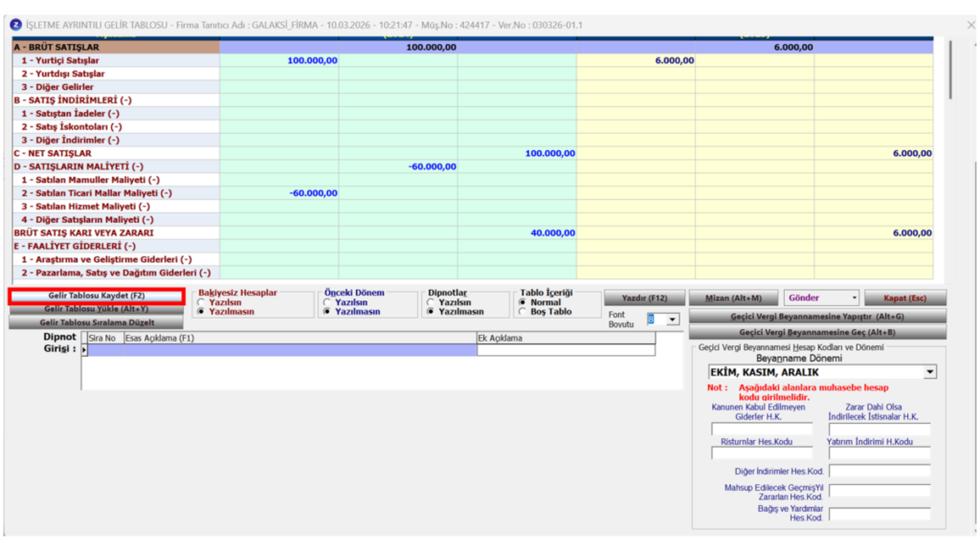Expand the Beyanname Dönemi combo box
Viewport: 980px width, 551px height.
930,372
